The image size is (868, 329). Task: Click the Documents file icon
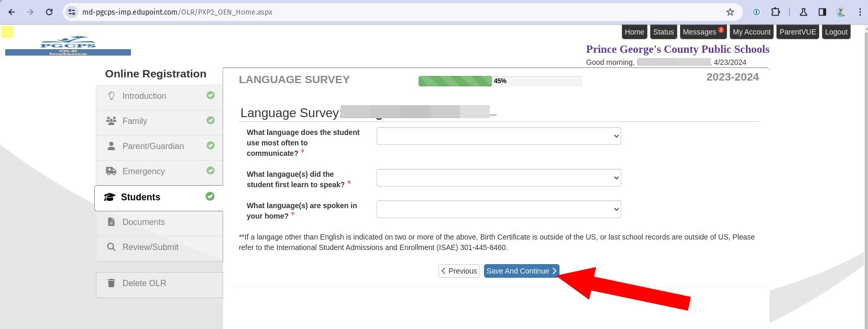click(x=111, y=222)
